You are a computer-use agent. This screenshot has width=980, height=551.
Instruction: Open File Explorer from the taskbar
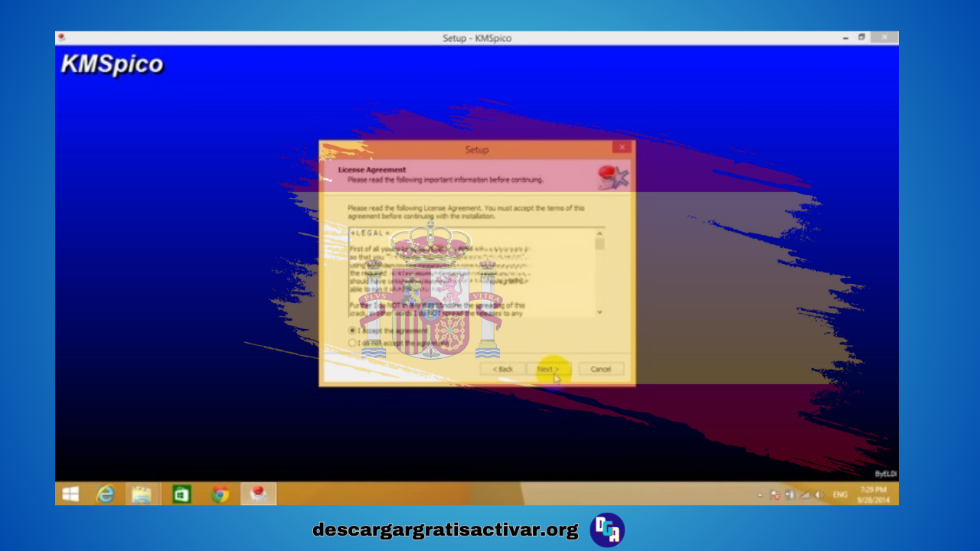142,494
